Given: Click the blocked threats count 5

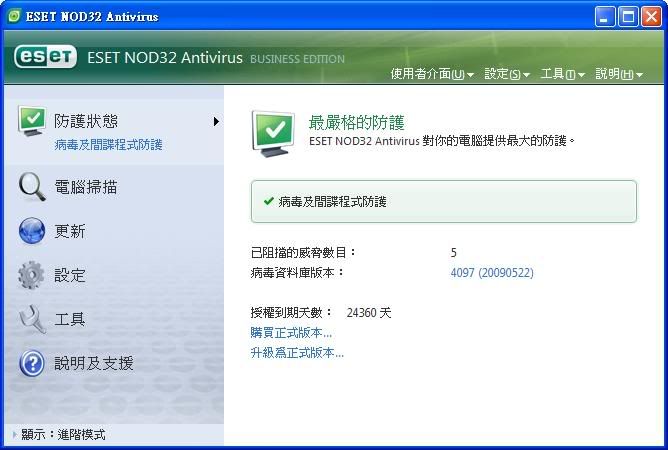Looking at the screenshot, I should [454, 253].
